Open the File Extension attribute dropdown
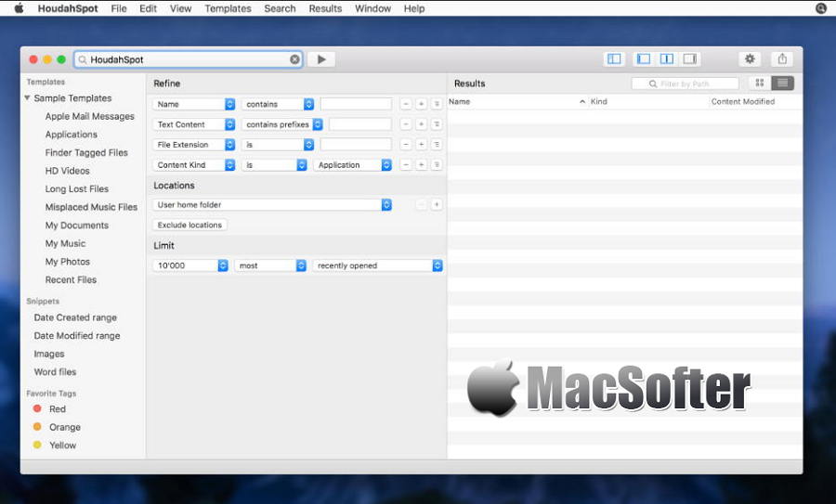 pyautogui.click(x=194, y=145)
